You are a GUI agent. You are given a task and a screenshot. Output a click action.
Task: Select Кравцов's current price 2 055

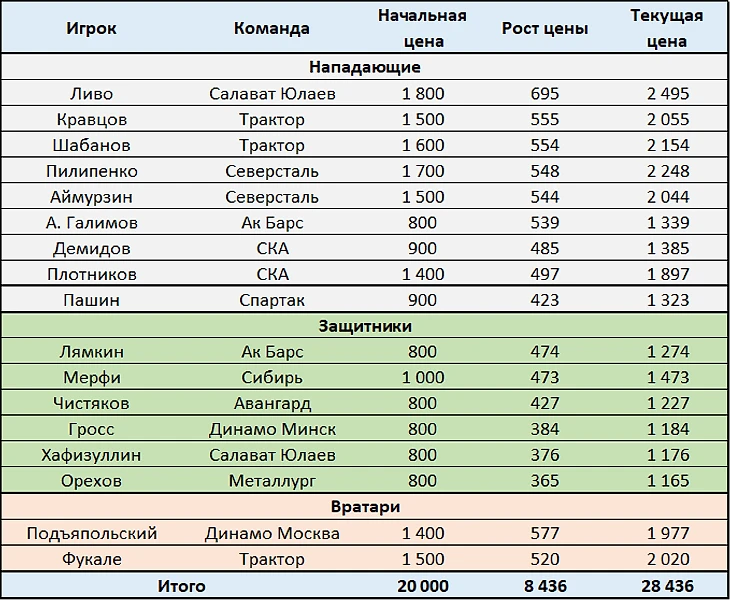668,119
